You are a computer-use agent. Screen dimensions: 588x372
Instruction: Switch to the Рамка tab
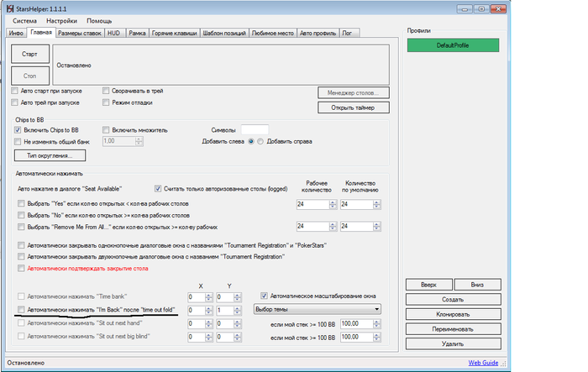[137, 33]
